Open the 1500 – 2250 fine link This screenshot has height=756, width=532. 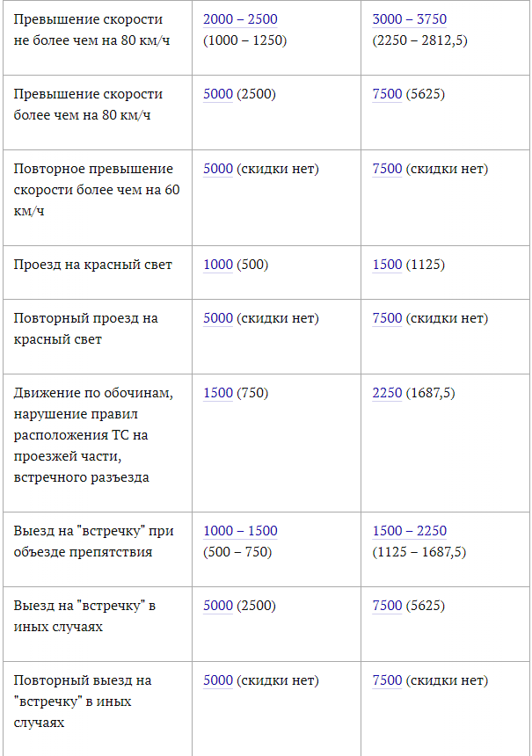[410, 531]
